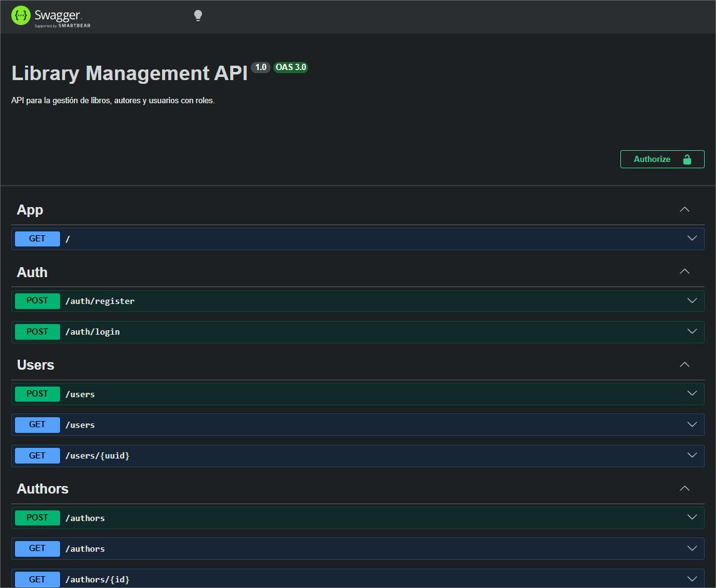Viewport: 716px width, 588px height.
Task: Select the Authors section heading
Action: 43,489
